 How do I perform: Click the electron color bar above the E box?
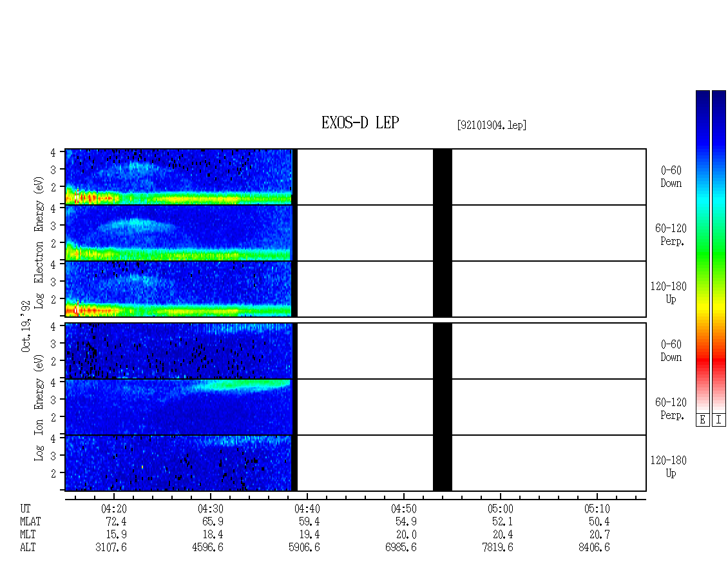click(702, 251)
